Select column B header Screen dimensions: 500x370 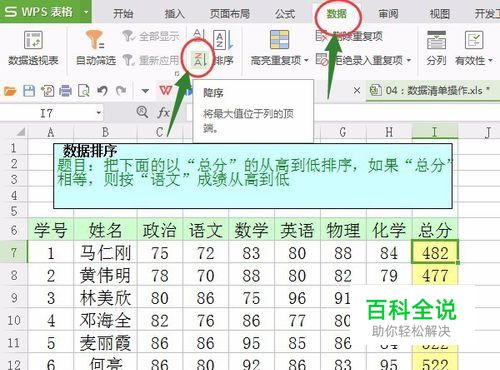tap(105, 132)
